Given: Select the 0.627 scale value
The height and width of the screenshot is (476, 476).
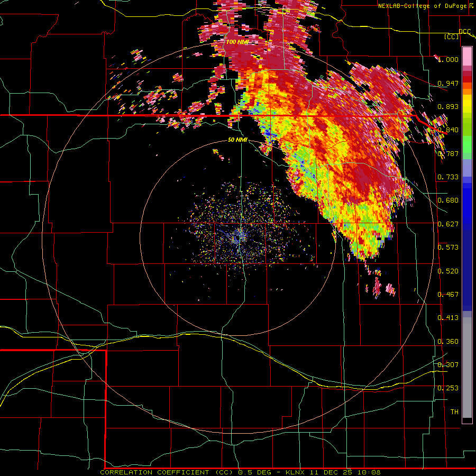Looking at the screenshot, I should click(448, 224).
